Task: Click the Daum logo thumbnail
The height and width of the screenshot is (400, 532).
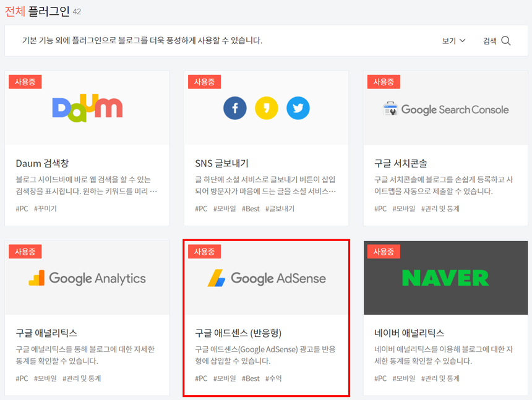Action: (87, 108)
